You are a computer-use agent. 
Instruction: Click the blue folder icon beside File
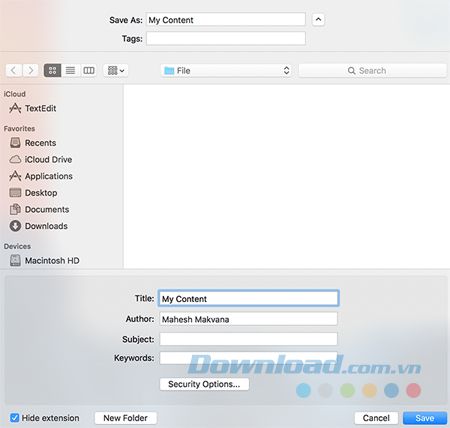169,70
